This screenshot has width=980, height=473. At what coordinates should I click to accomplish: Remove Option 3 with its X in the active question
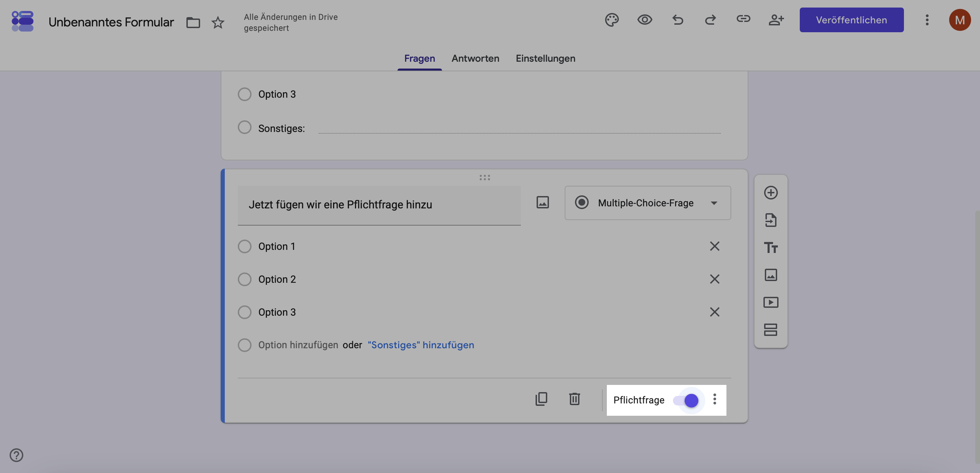click(x=714, y=312)
